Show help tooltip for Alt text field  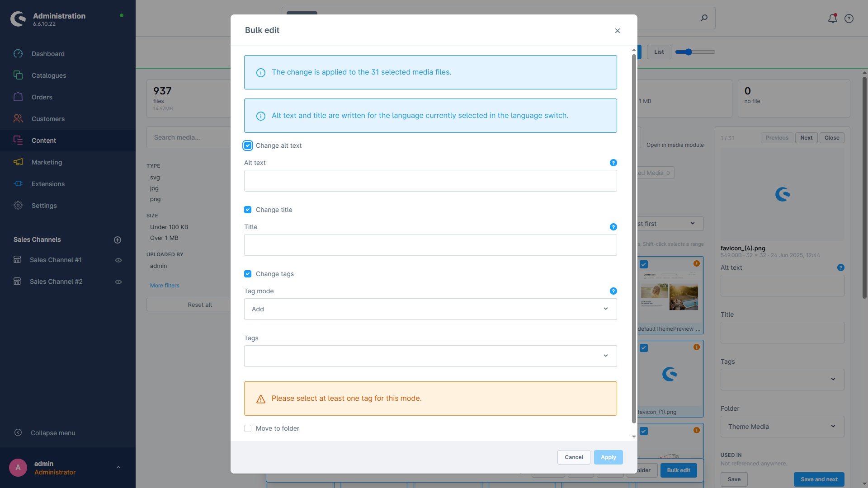(613, 163)
